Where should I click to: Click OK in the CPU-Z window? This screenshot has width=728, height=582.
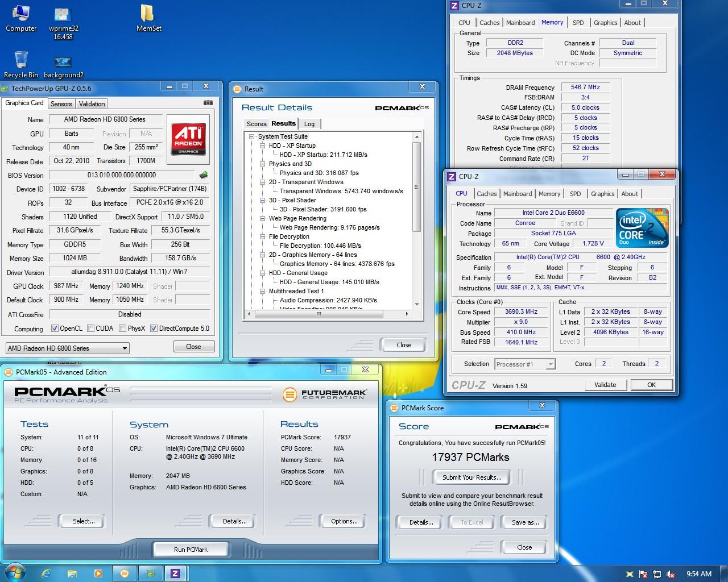tap(651, 385)
